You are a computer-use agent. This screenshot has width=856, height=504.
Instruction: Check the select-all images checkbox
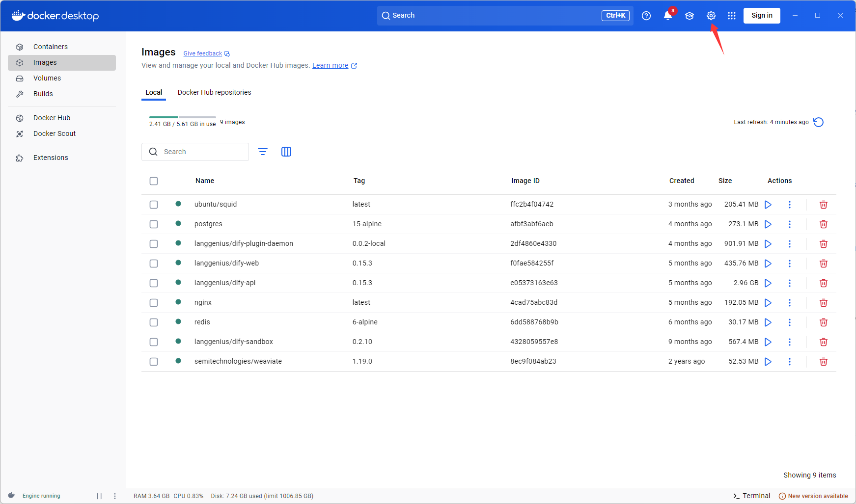(x=154, y=181)
